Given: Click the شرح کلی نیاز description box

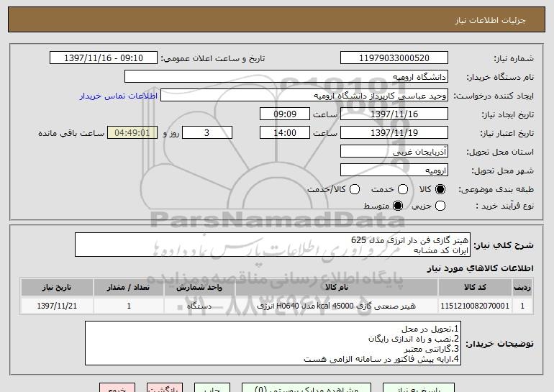Looking at the screenshot, I should click(273, 245).
